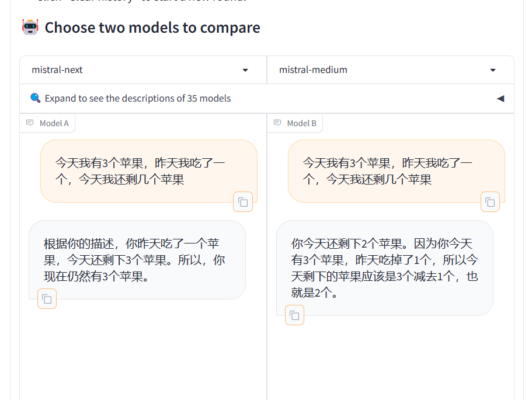Copy Model B's response about 2 apples
This screenshot has height=400, width=532.
295,315
